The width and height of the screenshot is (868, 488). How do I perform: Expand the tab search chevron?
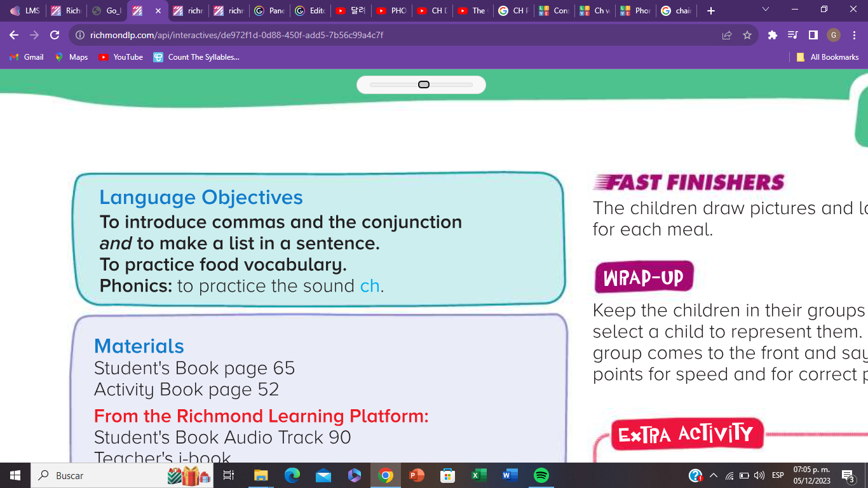point(764,10)
